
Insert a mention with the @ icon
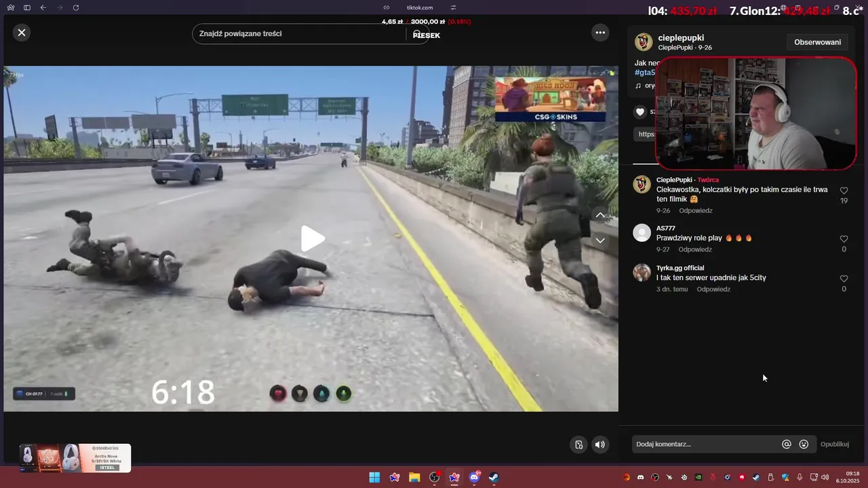787,445
